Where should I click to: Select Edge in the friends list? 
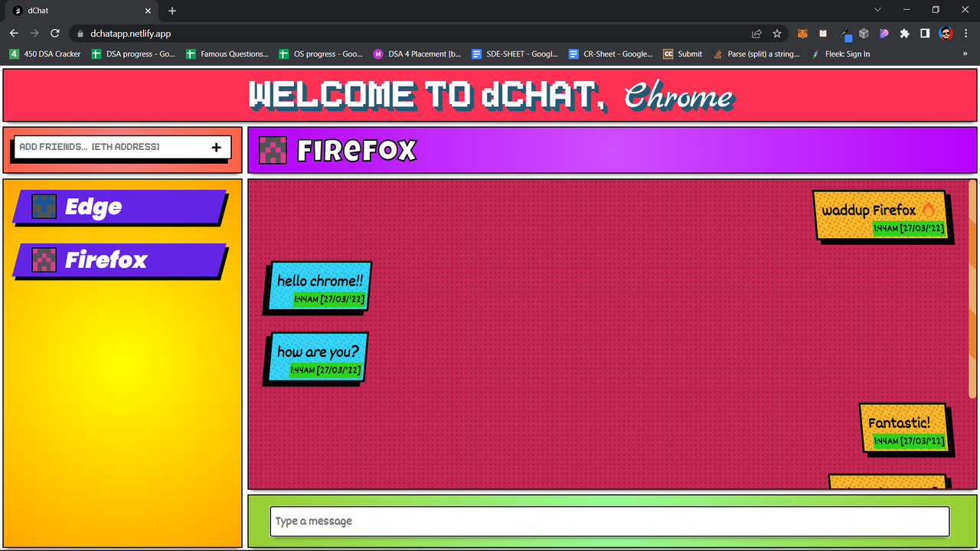[x=120, y=207]
